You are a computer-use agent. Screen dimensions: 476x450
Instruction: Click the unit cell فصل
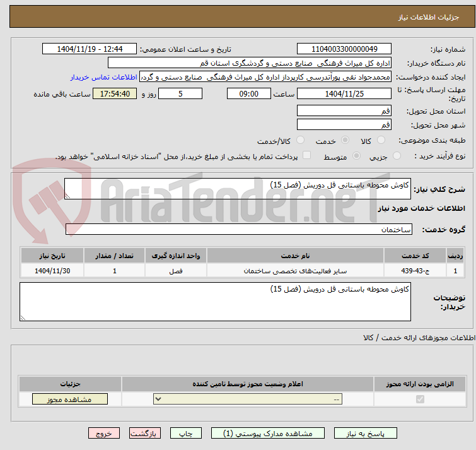click(x=176, y=271)
